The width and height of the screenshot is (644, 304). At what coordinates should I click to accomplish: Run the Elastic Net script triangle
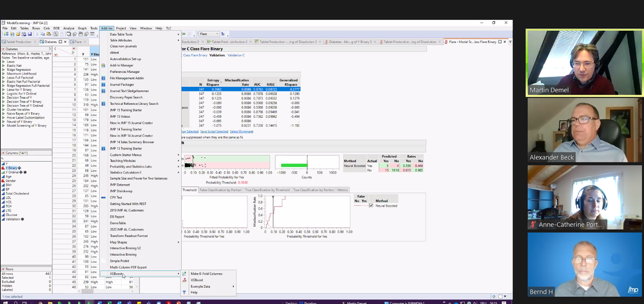pyautogui.click(x=3, y=66)
